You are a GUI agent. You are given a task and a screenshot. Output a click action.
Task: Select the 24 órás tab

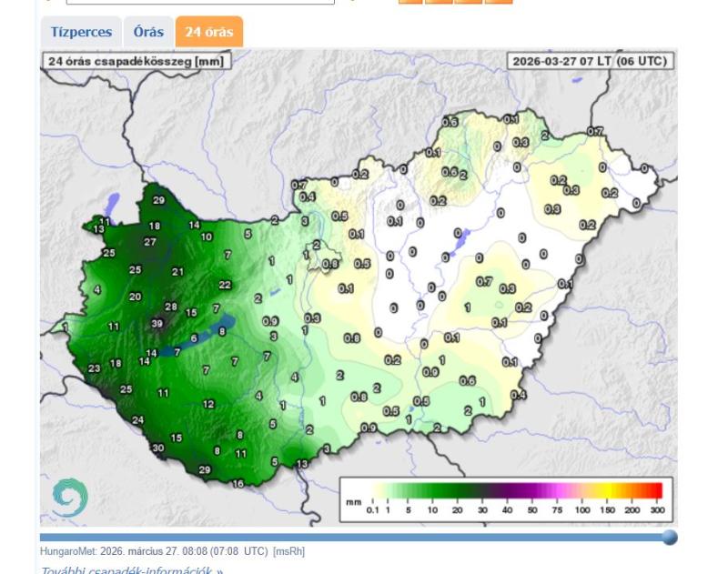coord(208,33)
